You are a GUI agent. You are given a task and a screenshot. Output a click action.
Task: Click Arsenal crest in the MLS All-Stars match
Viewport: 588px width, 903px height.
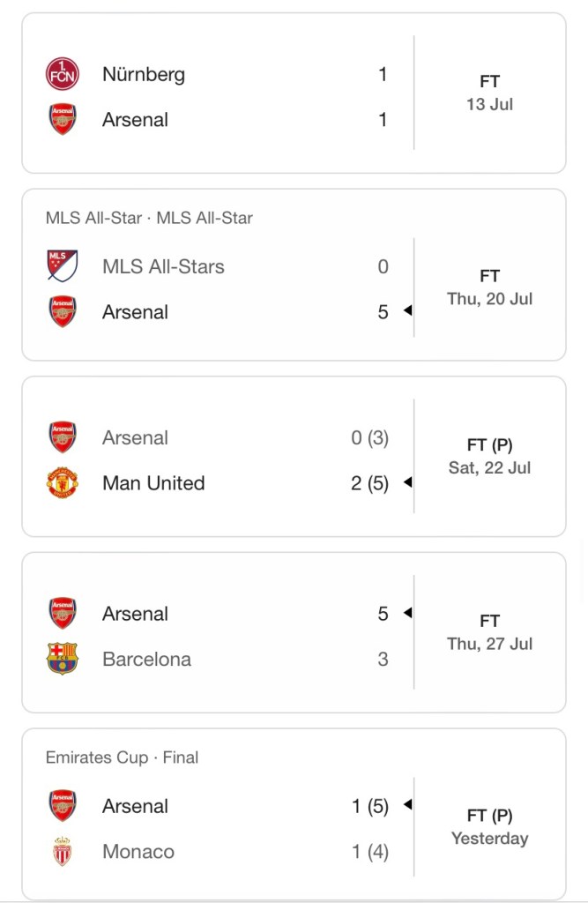coord(62,312)
